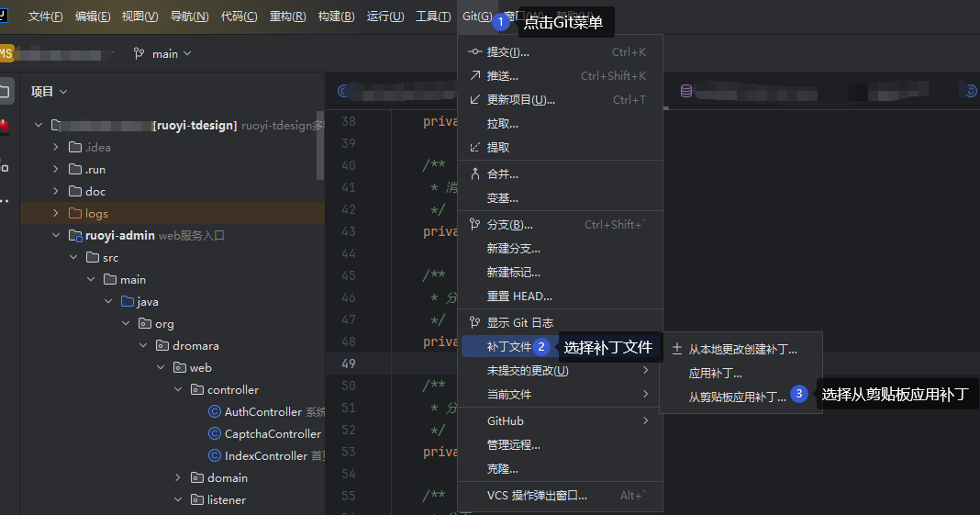Image resolution: width=980 pixels, height=515 pixels.
Task: Choose 推送... from Git menu
Action: click(560, 76)
